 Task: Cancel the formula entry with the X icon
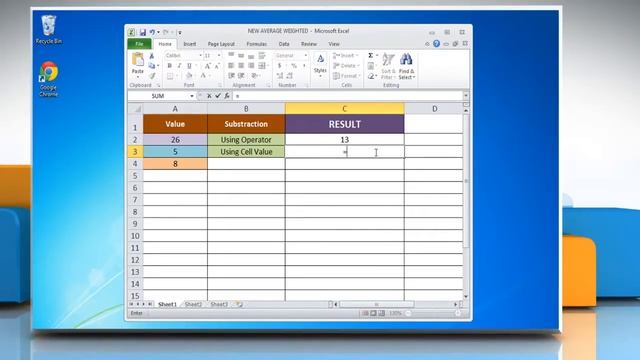209,96
